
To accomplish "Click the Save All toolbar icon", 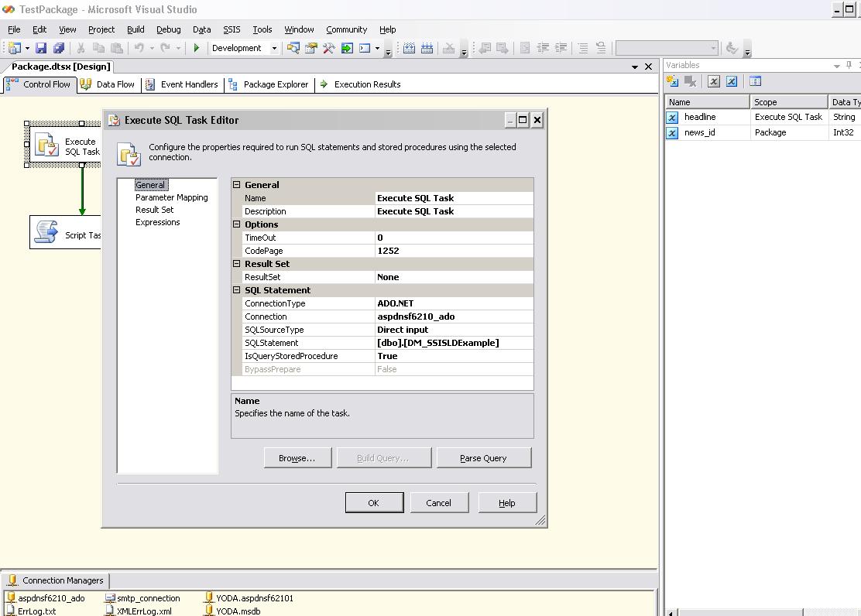I will tap(58, 48).
